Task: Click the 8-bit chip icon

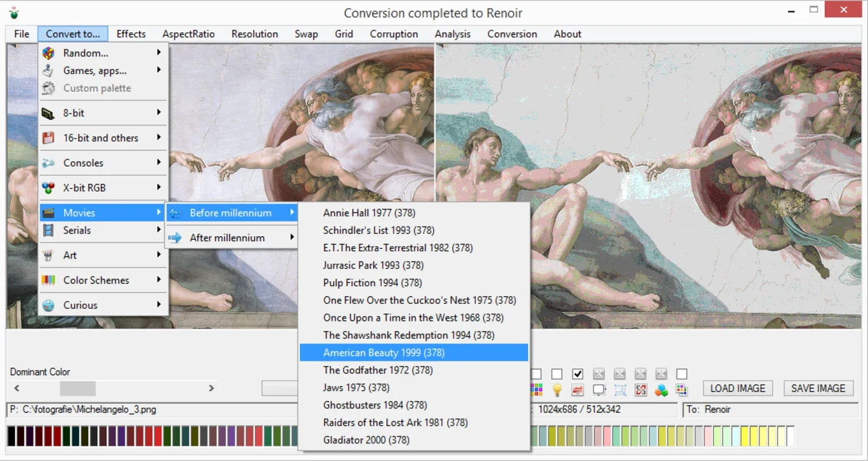Action: tap(48, 113)
